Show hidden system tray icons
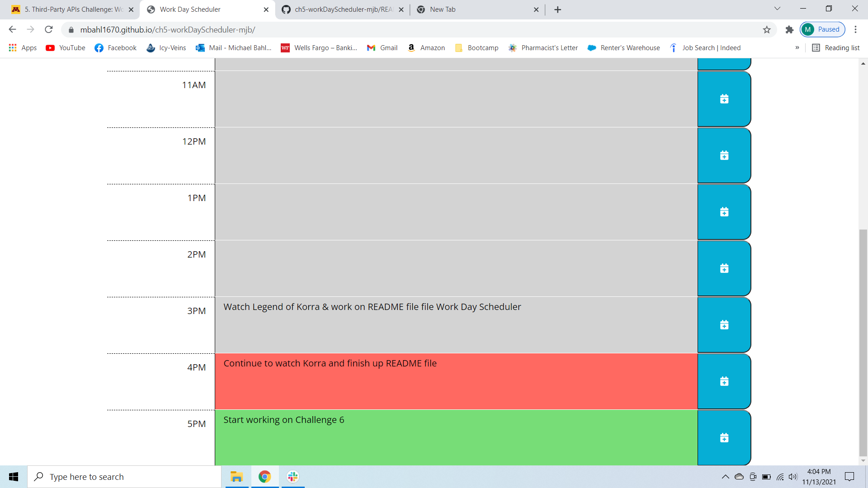868x488 pixels. coord(725,477)
